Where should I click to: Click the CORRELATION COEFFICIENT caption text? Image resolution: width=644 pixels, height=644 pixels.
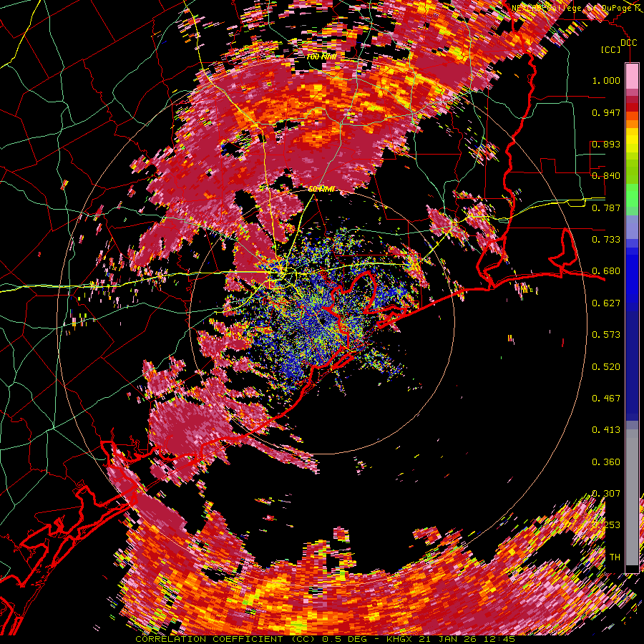[212, 639]
